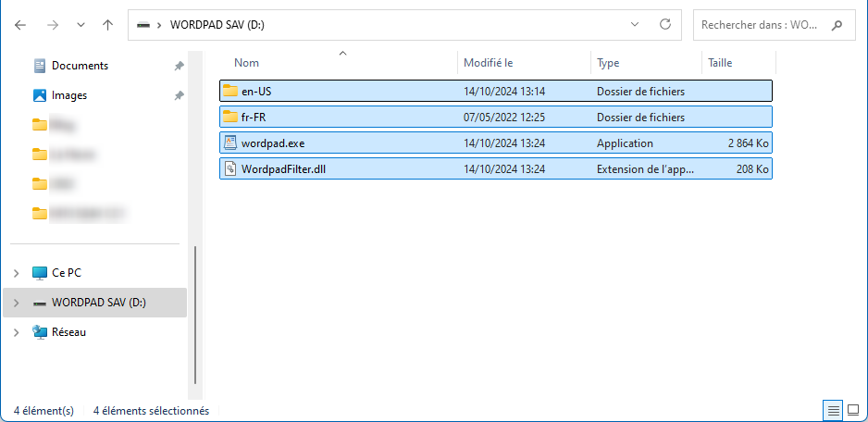The image size is (868, 422).
Task: Click WORDPAD SAV (D:) in the address bar
Action: [x=217, y=25]
